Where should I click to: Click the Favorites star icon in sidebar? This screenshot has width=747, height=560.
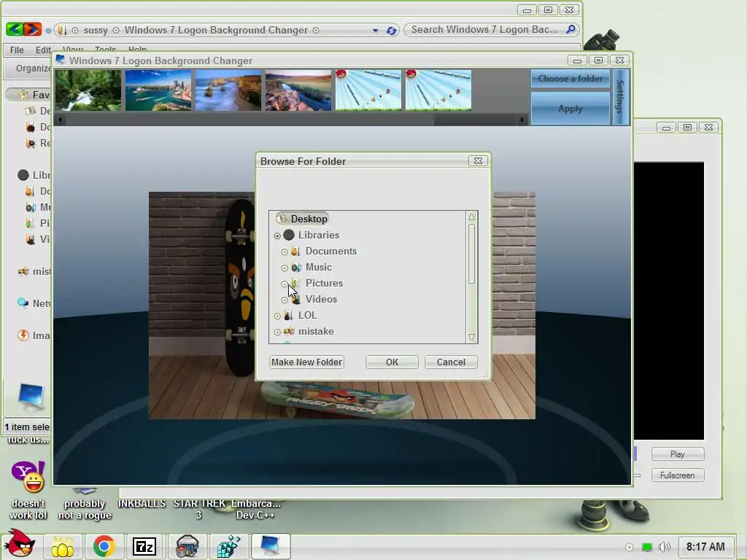[x=23, y=94]
